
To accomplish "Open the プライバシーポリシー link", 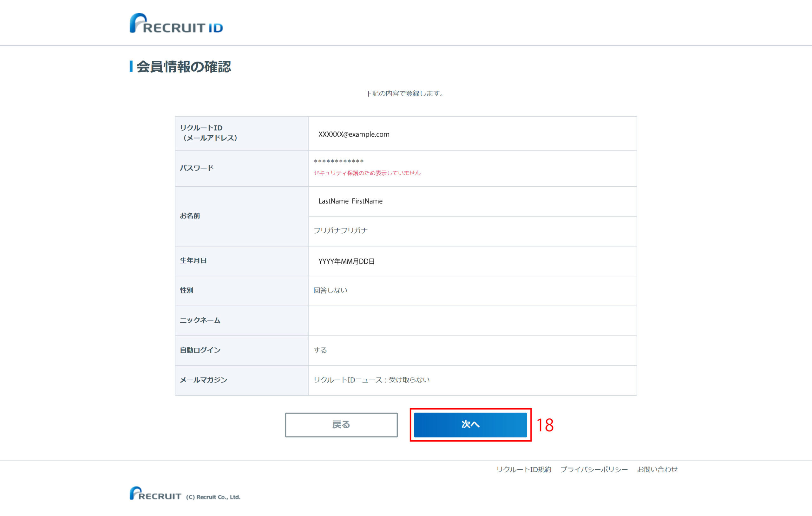I will point(594,469).
